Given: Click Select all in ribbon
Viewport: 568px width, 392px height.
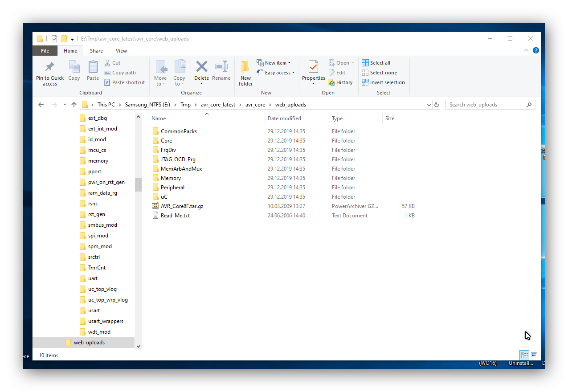Looking at the screenshot, I should (376, 63).
